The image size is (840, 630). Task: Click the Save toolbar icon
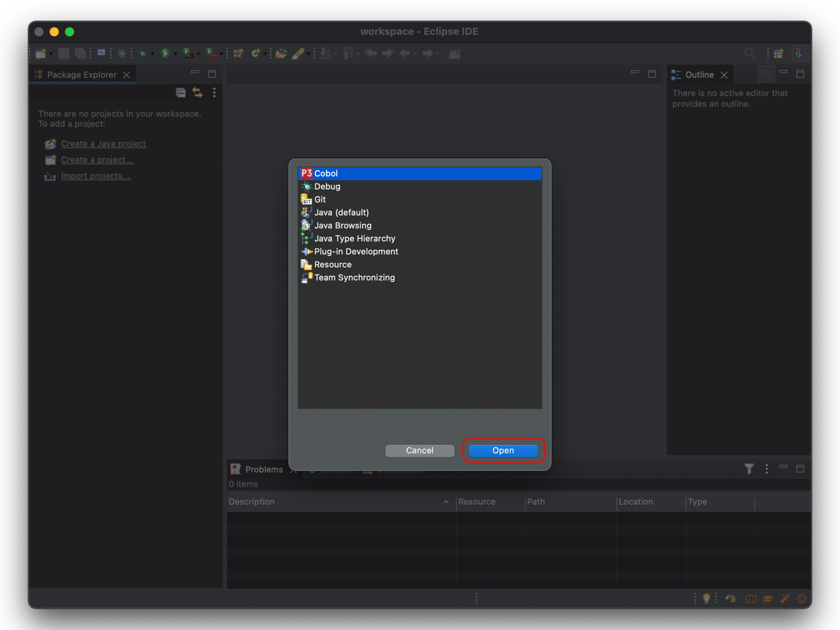point(64,54)
